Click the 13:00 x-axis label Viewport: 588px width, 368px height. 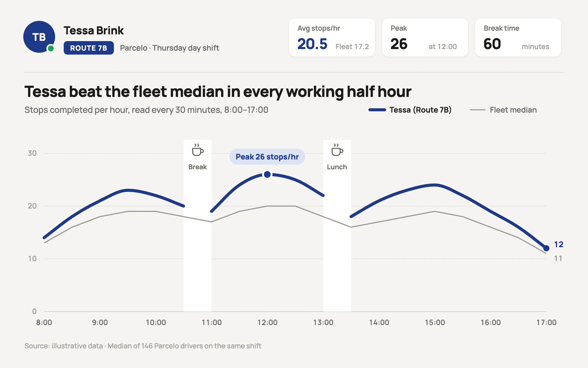(323, 322)
